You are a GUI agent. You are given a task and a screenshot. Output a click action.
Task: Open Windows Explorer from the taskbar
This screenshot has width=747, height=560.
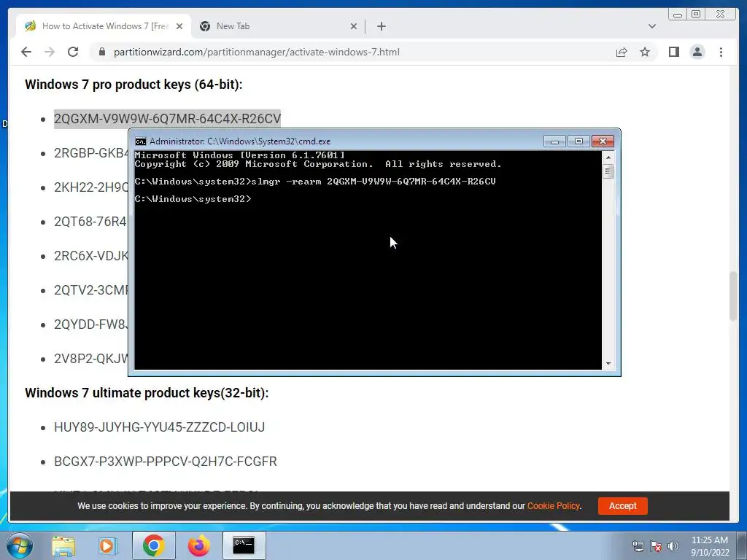coord(63,545)
